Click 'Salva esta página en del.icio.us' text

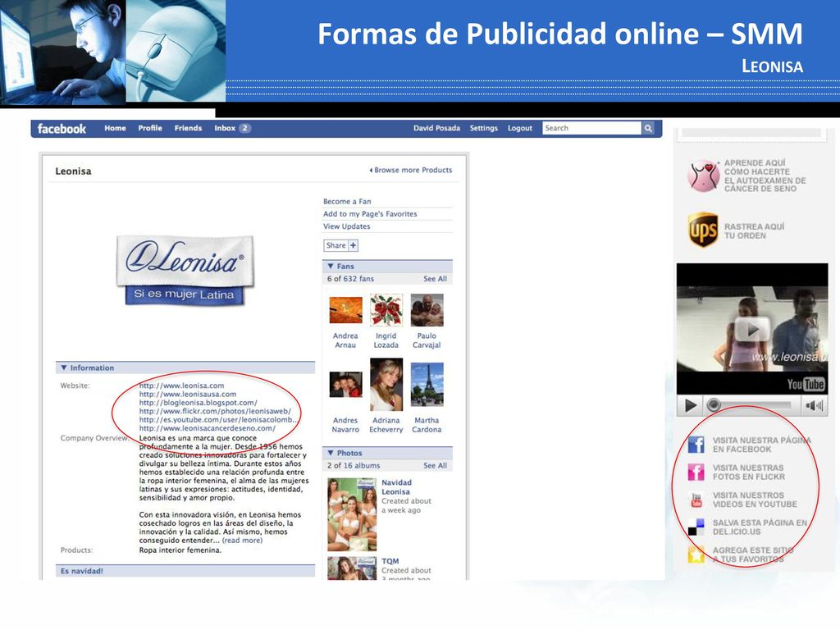click(760, 527)
